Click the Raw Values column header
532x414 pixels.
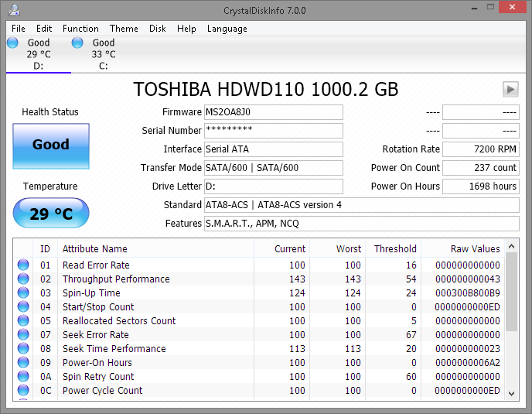(475, 249)
